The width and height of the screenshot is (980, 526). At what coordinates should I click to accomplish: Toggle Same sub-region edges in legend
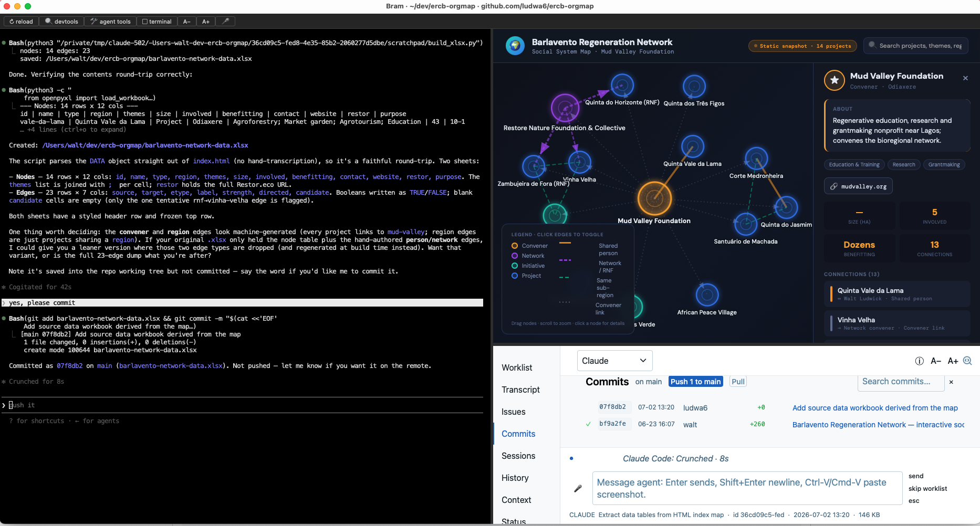(x=591, y=287)
